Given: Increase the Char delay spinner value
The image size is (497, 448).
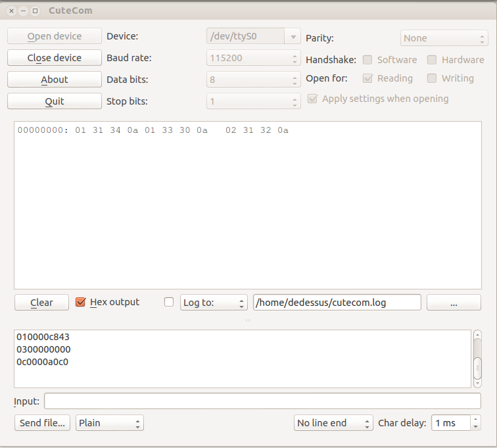Looking at the screenshot, I should coord(475,419).
